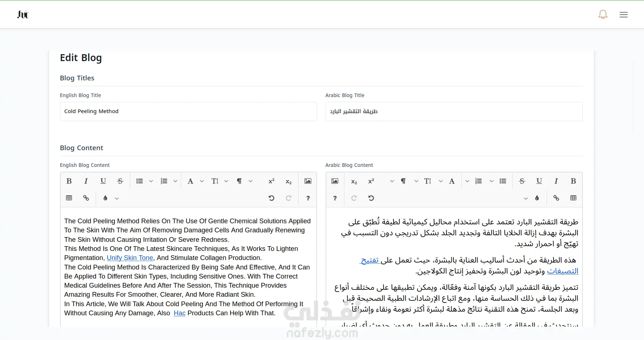Follow the "التصبغات" link in Arabic content
644x340 pixels.
(563, 271)
